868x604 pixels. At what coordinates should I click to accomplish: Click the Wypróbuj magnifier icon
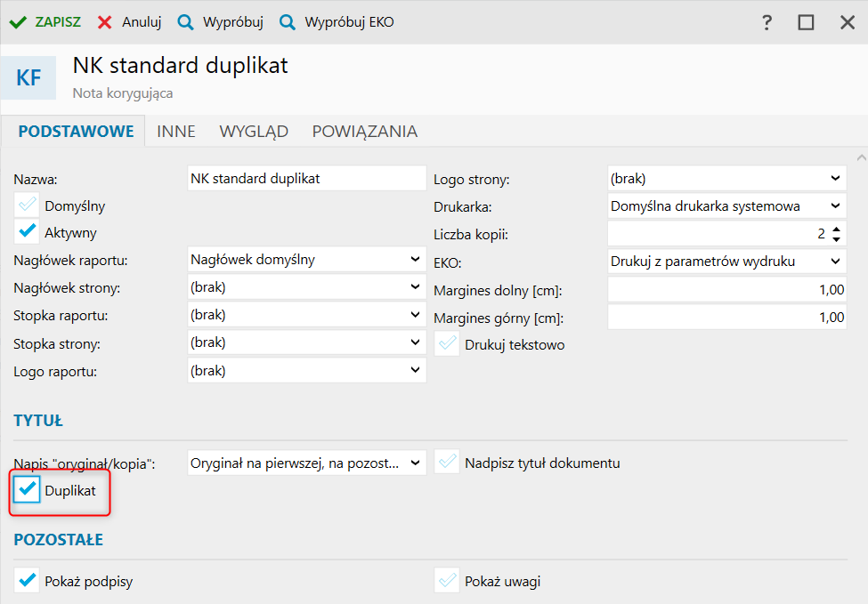click(x=185, y=22)
